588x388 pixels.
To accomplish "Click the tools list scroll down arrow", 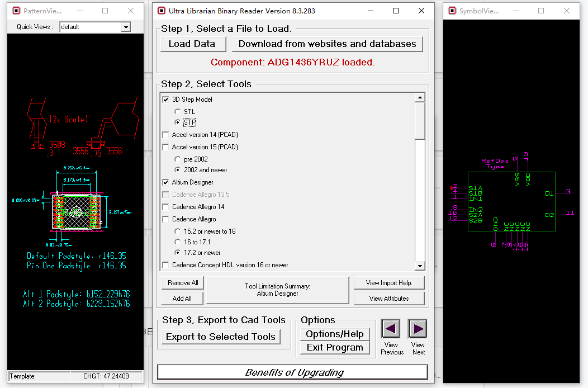I will pos(420,266).
